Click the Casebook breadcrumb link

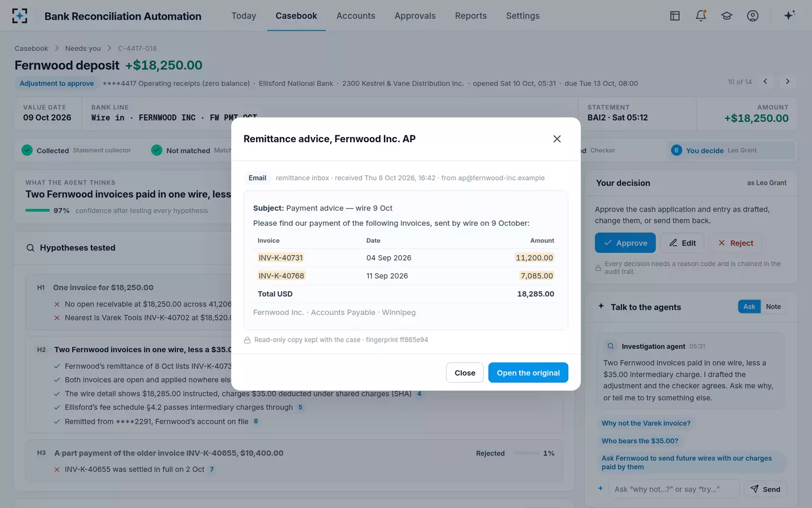[32, 49]
